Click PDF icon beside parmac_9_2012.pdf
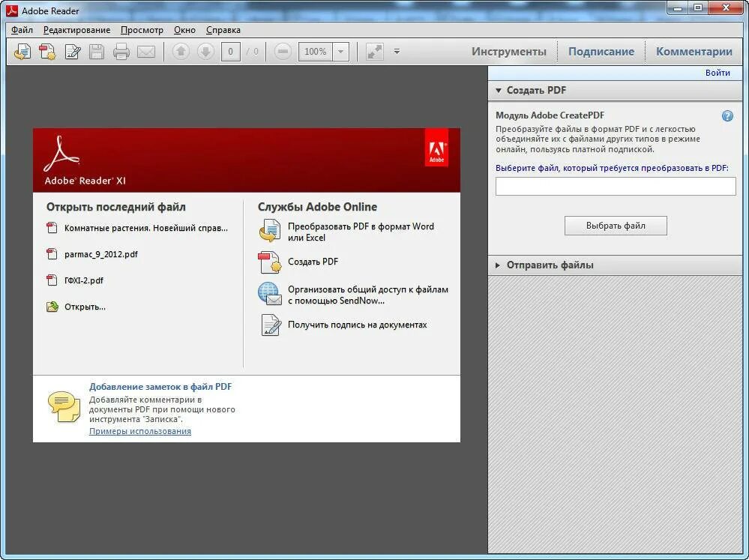The image size is (749, 560). pos(52,253)
